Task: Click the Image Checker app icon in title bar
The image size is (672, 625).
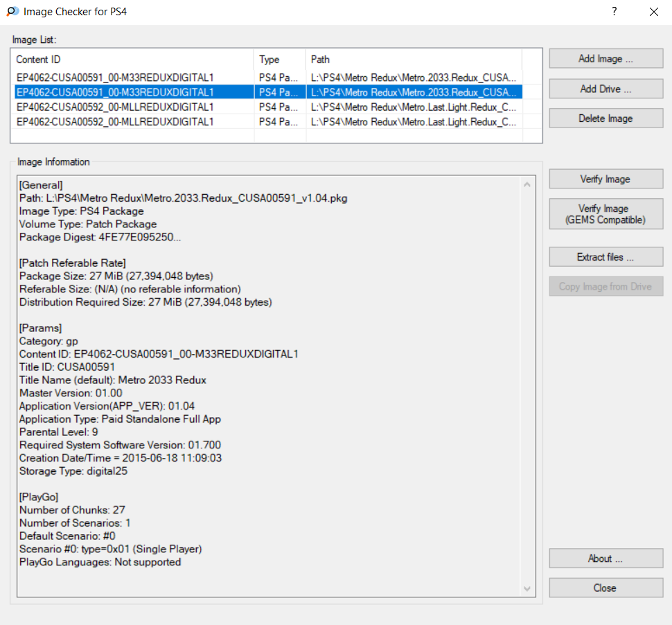Action: [12, 12]
